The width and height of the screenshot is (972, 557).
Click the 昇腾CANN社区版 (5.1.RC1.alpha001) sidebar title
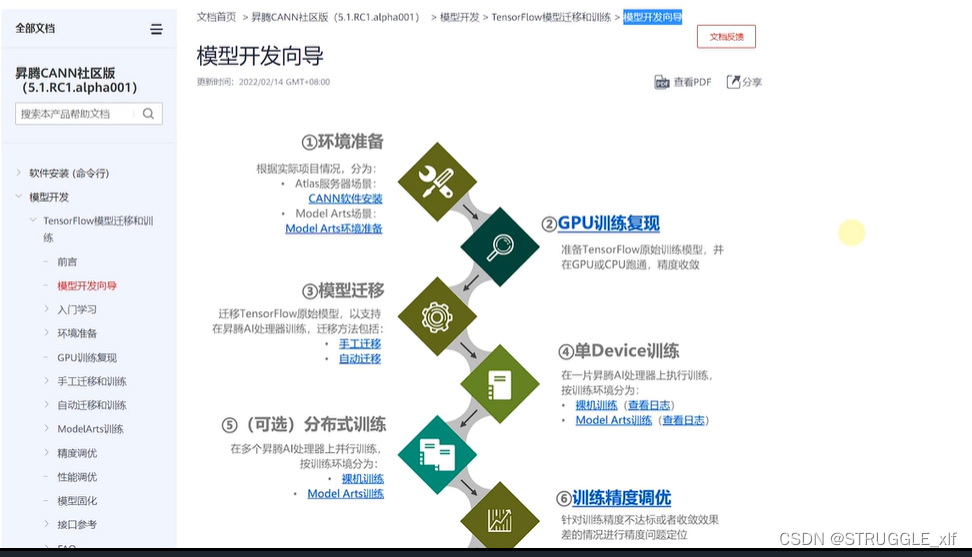coord(76,80)
